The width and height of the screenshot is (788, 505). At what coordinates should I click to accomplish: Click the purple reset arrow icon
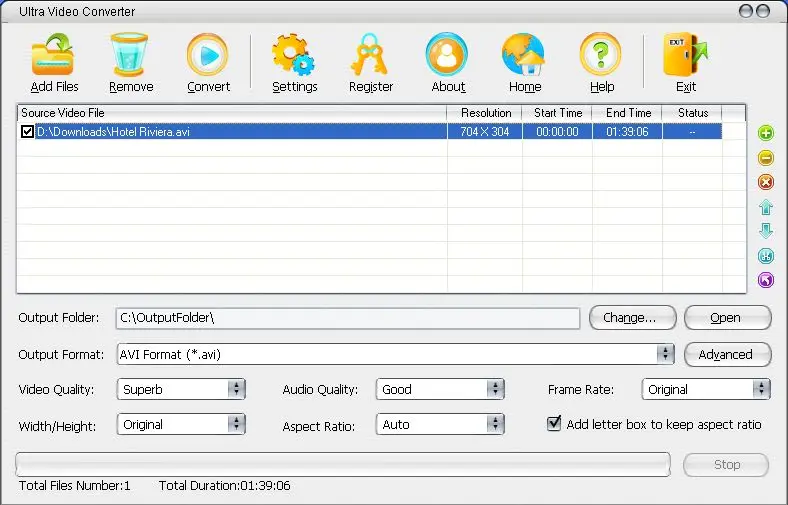(765, 280)
